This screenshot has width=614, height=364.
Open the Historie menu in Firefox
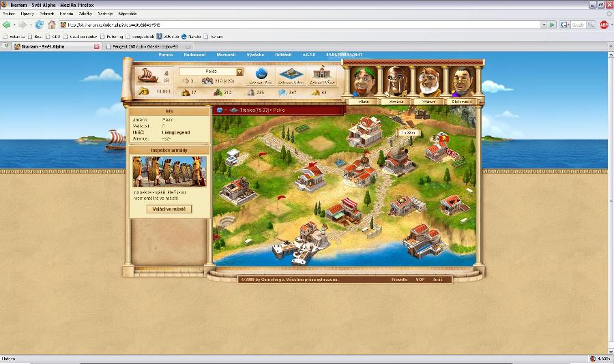coord(66,13)
